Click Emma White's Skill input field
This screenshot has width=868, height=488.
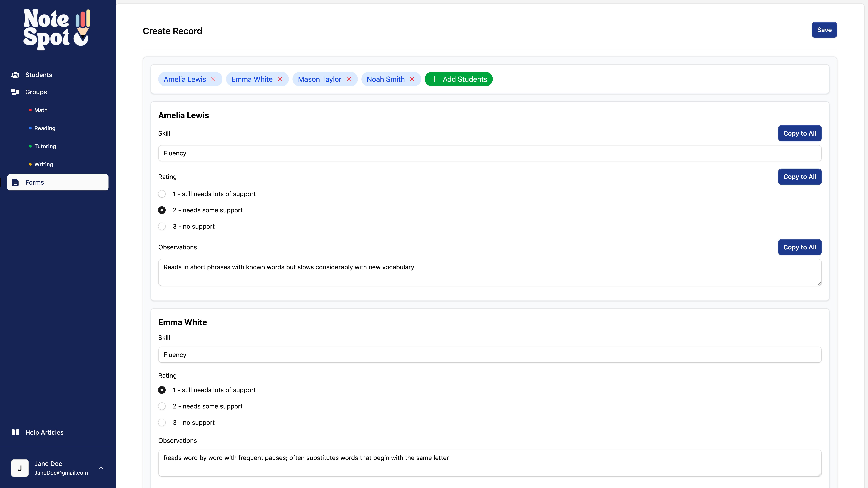tap(490, 355)
